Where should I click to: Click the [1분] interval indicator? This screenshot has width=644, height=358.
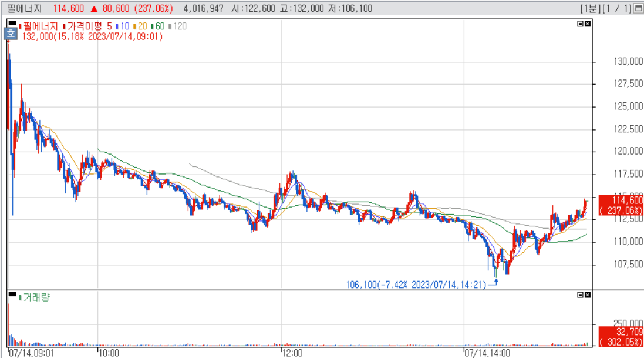[x=590, y=9]
